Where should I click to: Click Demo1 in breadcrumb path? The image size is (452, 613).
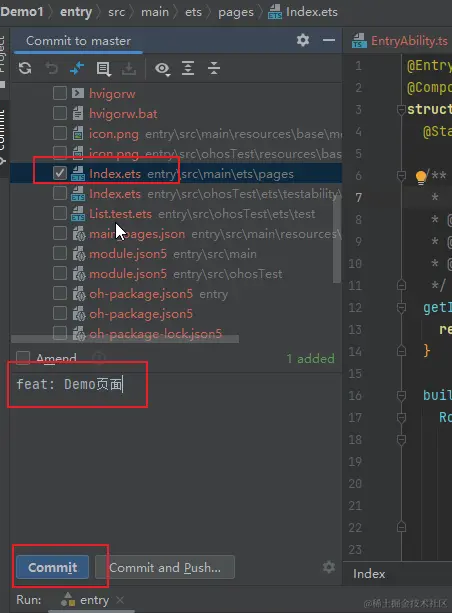tap(22, 12)
